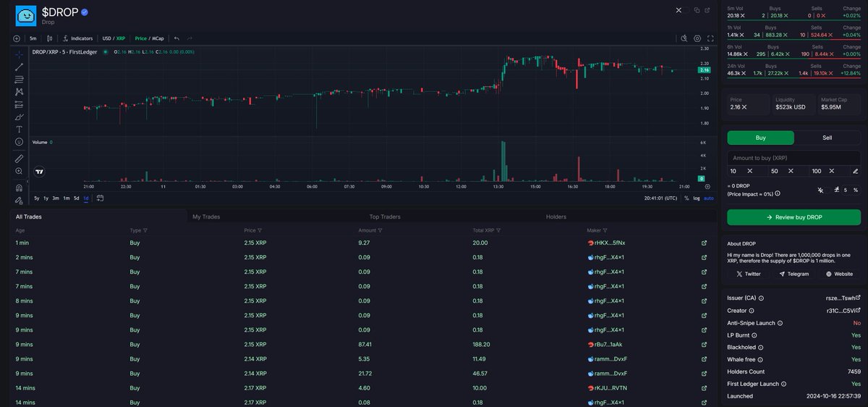
Task: Open the 5m interval dropdown
Action: click(x=33, y=38)
